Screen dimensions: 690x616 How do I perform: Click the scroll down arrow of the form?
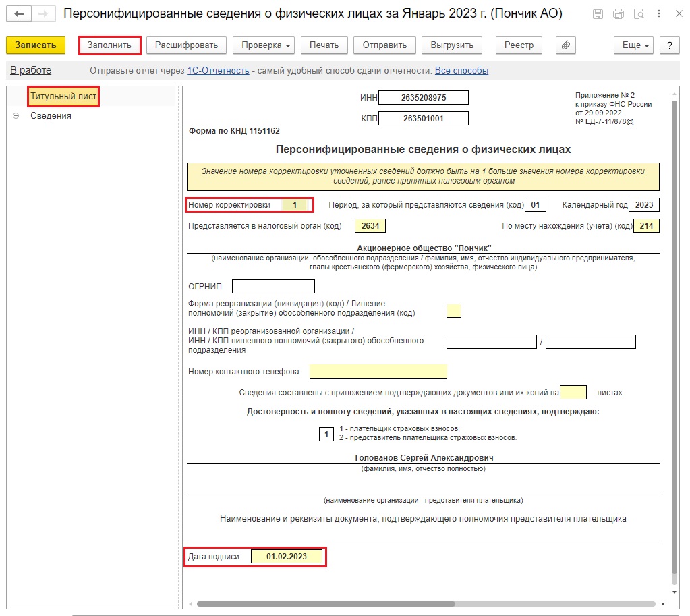click(x=674, y=592)
